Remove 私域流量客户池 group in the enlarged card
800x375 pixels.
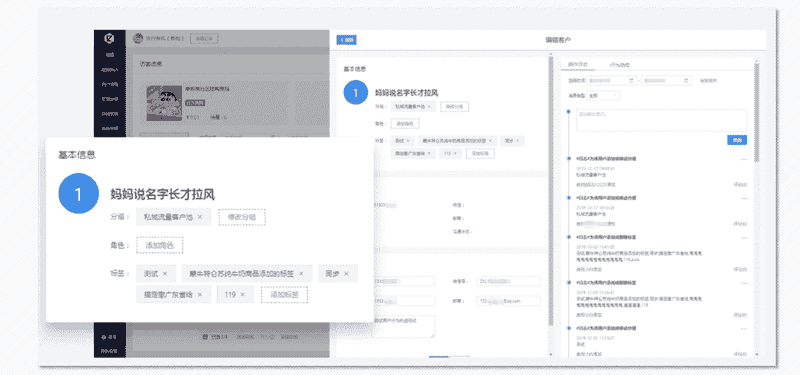[199, 217]
